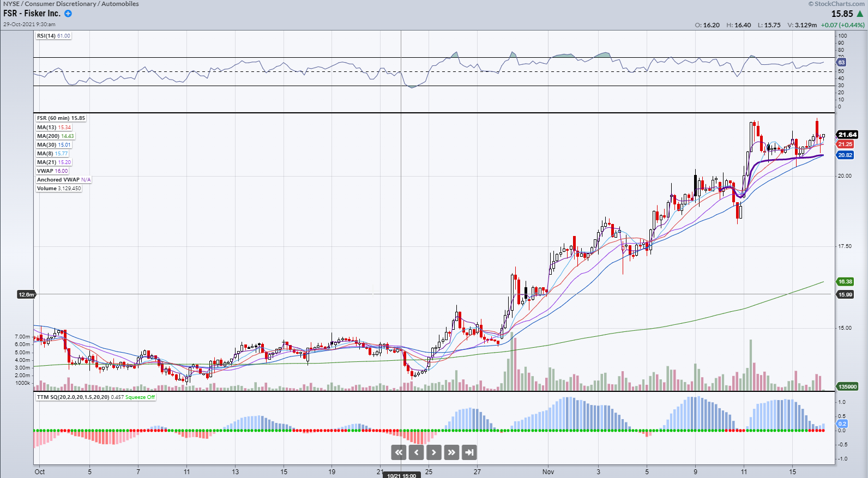Click the VWAP 16.00 legend entry

tap(52, 171)
